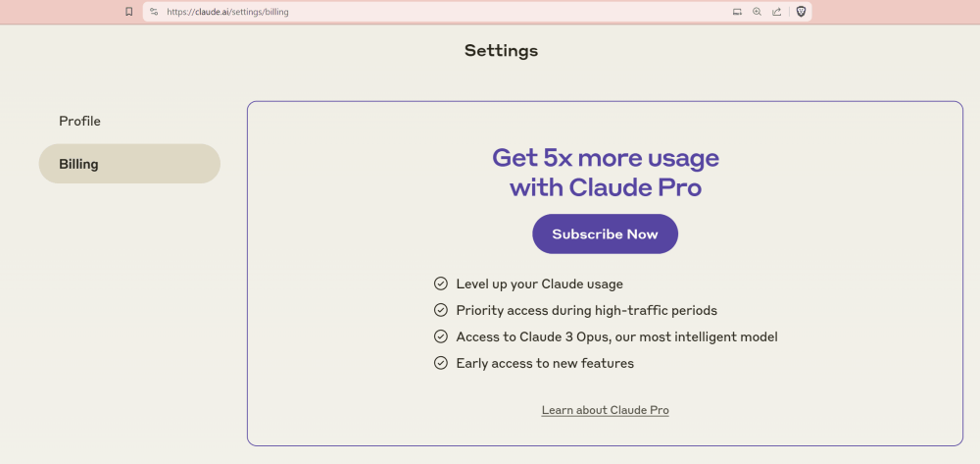
Task: Click checkmark icon beside Early access
Action: (x=441, y=363)
